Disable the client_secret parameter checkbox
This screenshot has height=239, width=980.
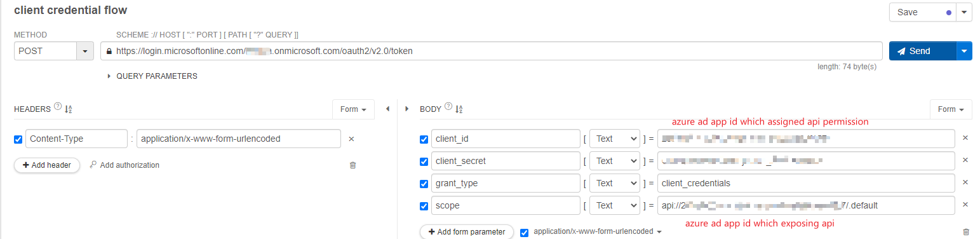point(424,161)
